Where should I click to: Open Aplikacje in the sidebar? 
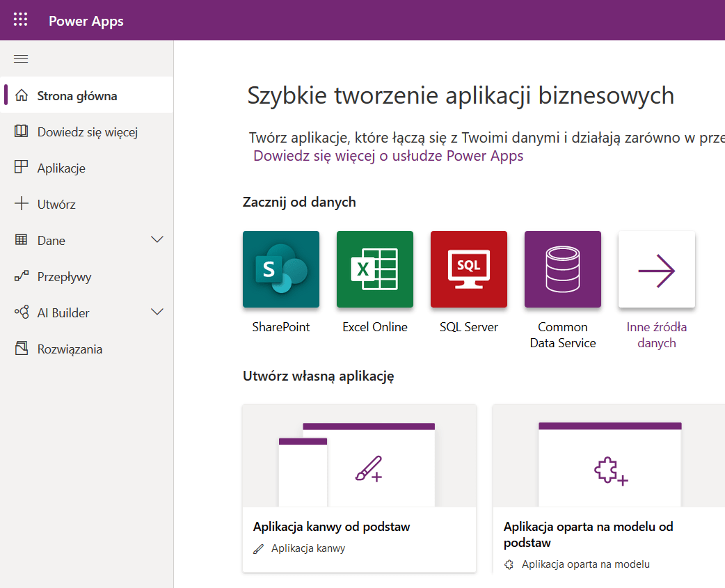click(61, 168)
